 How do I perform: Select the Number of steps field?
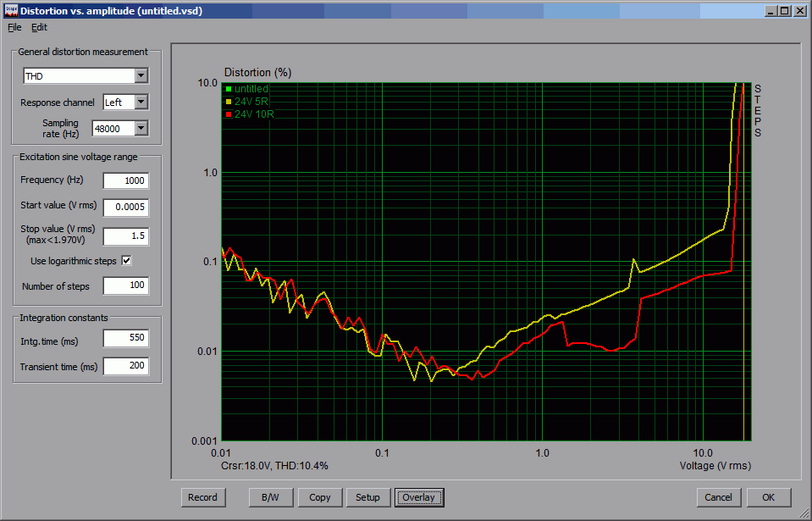click(125, 286)
